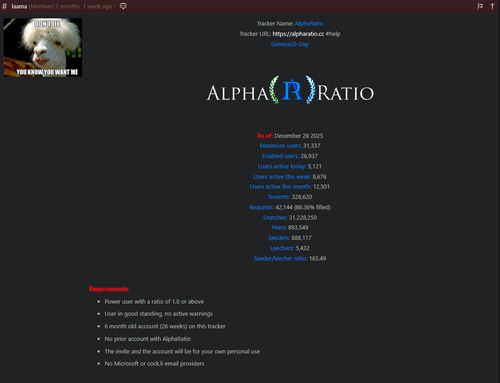The width and height of the screenshot is (500, 383).
Task: Jump to top via arrow icon
Action: [492, 6]
